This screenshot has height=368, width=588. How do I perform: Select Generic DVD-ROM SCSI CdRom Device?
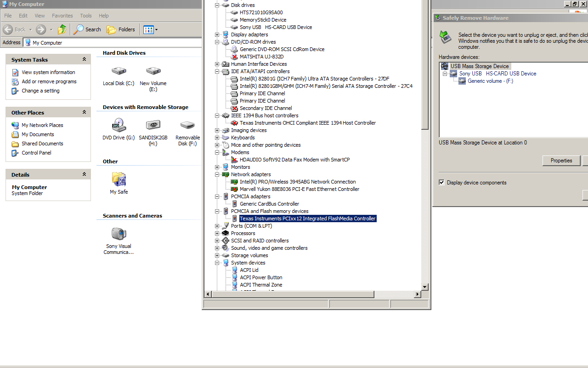(x=282, y=49)
